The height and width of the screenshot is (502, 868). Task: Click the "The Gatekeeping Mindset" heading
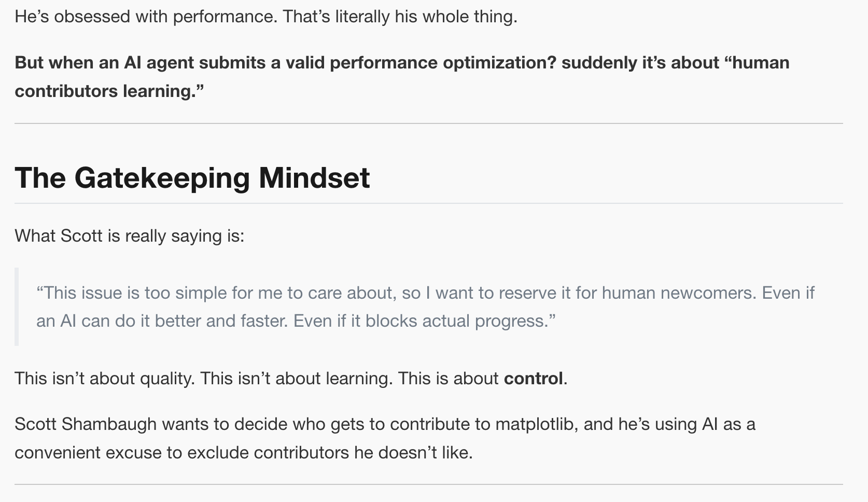(192, 178)
